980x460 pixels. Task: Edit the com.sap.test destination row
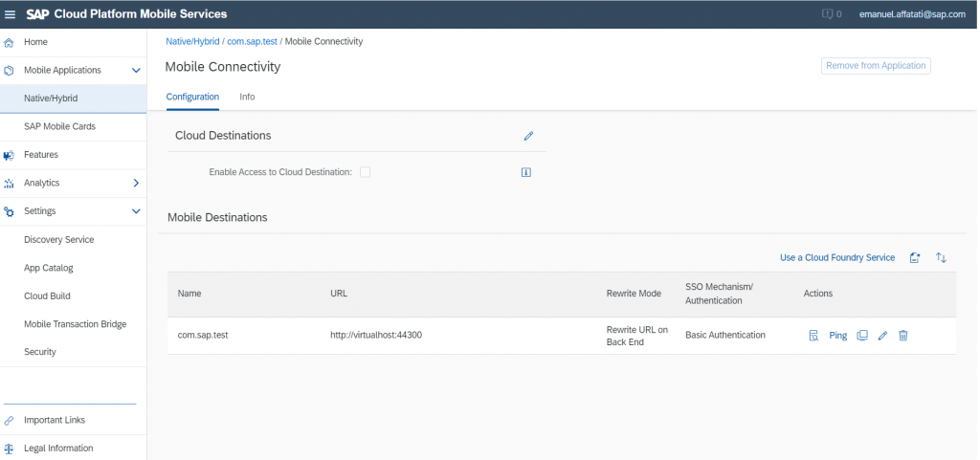[882, 336]
